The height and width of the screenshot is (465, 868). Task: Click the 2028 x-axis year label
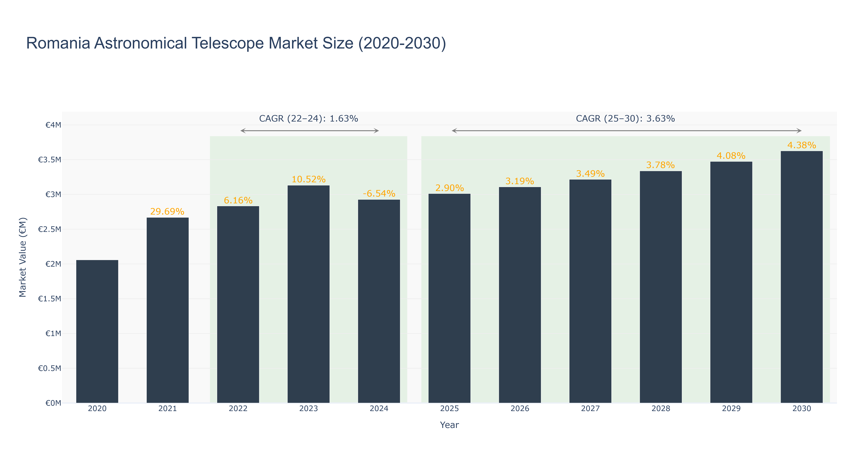tap(660, 409)
